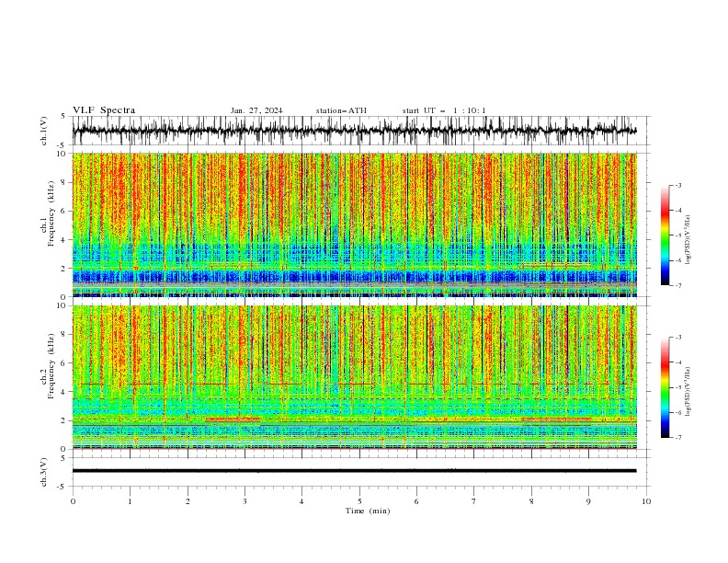Viewport: 728px width, 563px height.
Task: Click the ch.3(V) flat waveform trace
Action: (x=354, y=471)
